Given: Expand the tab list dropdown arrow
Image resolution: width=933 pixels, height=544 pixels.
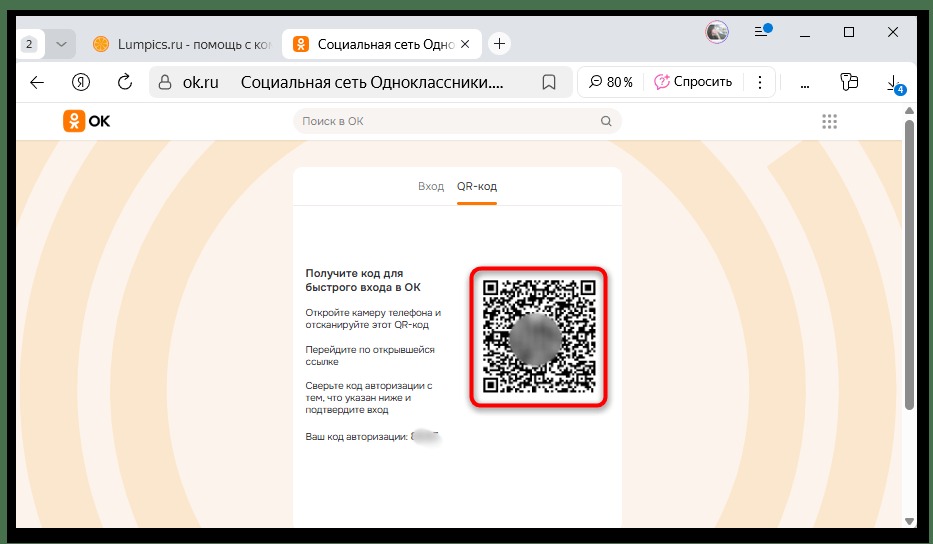Looking at the screenshot, I should coord(61,44).
